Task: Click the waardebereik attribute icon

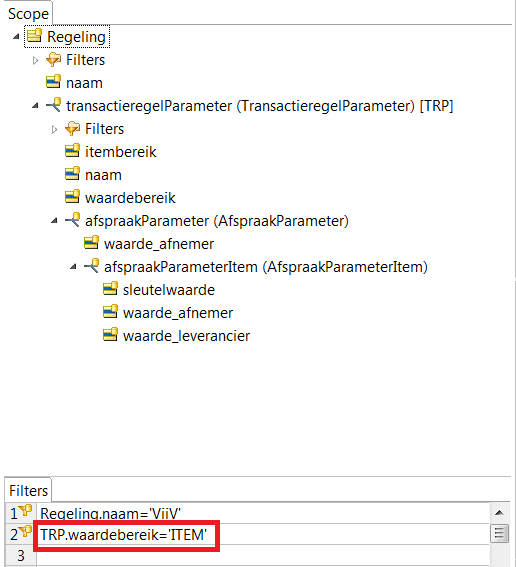Action: coord(72,197)
